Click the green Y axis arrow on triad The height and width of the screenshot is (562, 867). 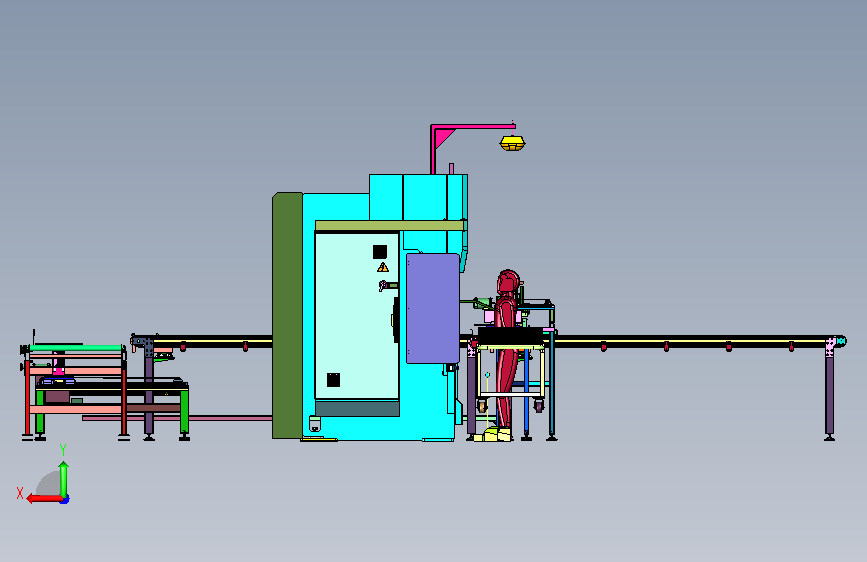click(x=64, y=478)
